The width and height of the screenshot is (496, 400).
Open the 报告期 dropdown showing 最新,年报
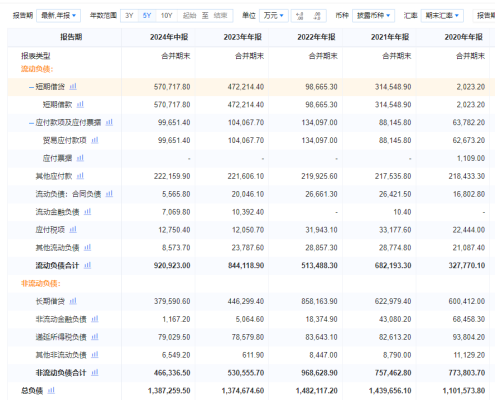pos(58,16)
